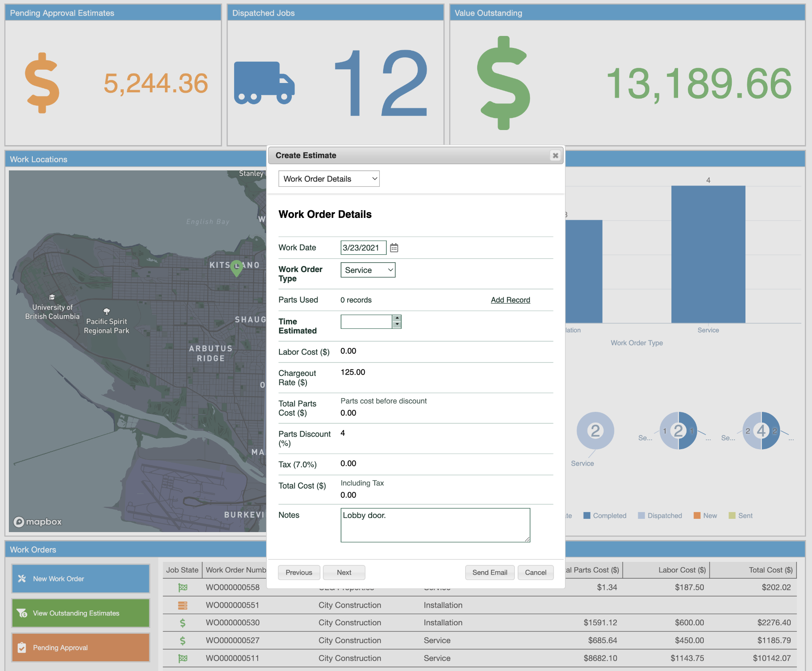Sort by the Job State column header
Image resolution: width=812 pixels, height=671 pixels.
(182, 570)
